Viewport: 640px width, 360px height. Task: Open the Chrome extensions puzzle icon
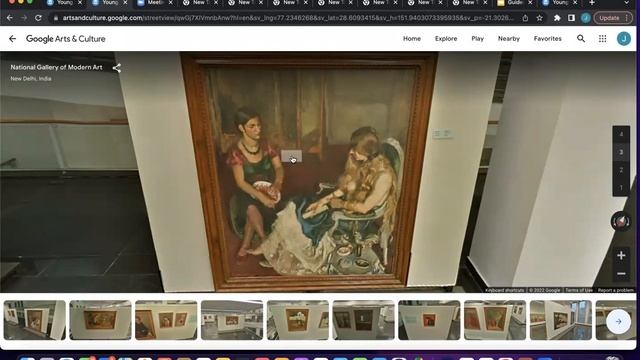pyautogui.click(x=557, y=18)
